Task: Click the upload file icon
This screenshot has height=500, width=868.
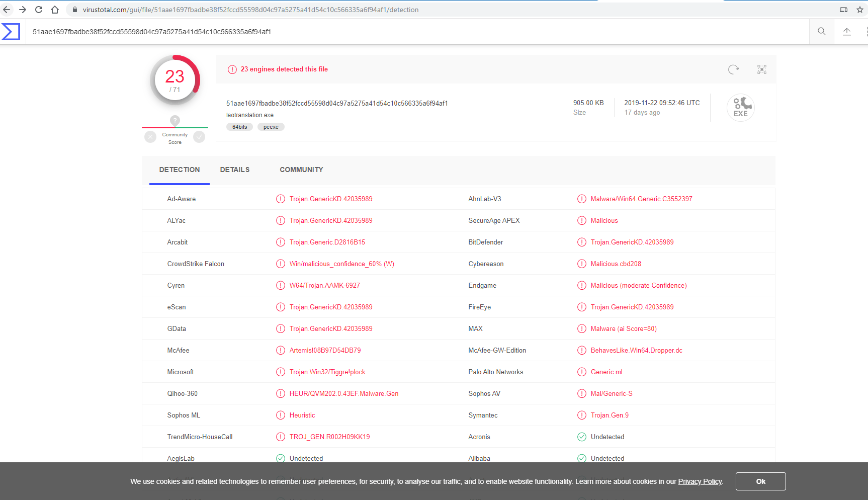Action: point(847,31)
